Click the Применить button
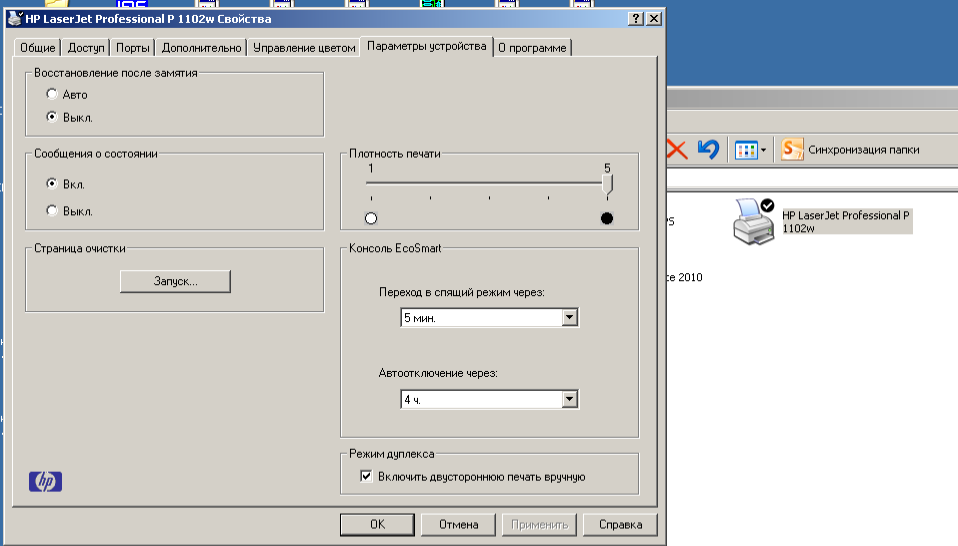The image size is (958, 546). [539, 524]
